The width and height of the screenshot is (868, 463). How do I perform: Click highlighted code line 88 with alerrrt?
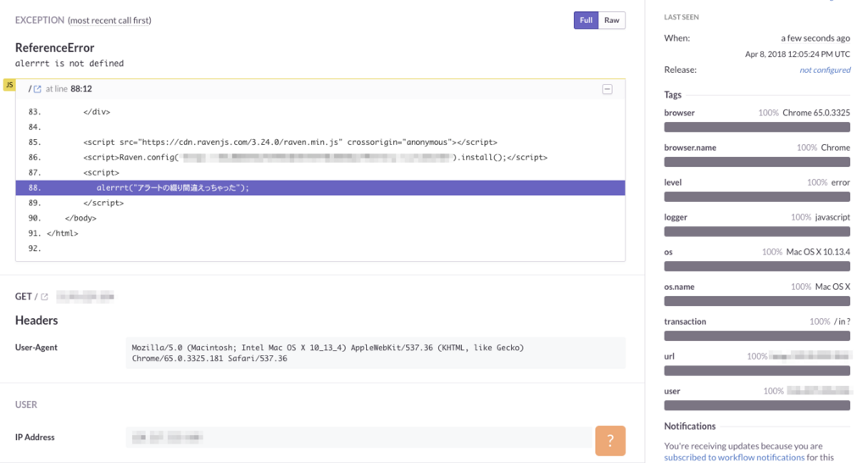pyautogui.click(x=320, y=188)
